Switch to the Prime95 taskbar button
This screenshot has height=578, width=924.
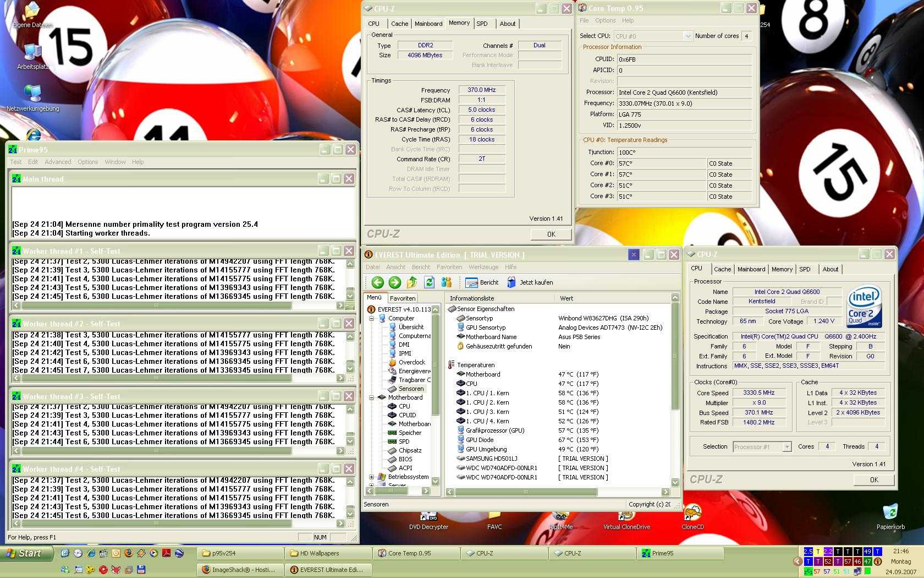(x=680, y=553)
